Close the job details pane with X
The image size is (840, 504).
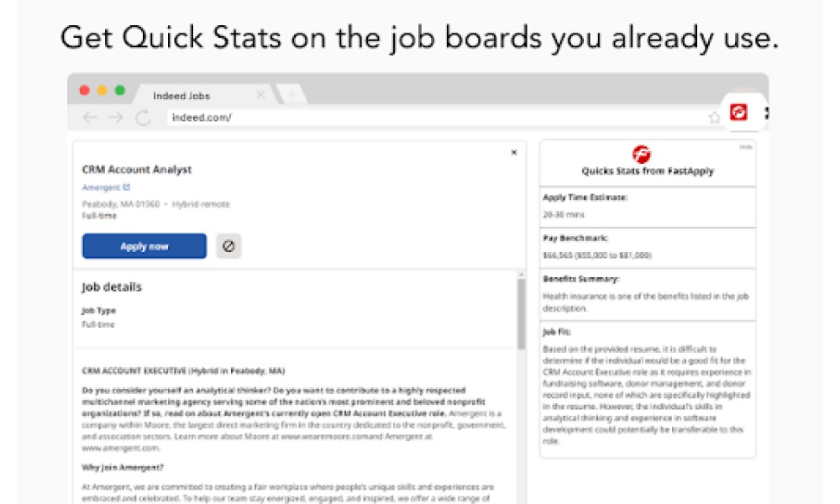point(514,153)
